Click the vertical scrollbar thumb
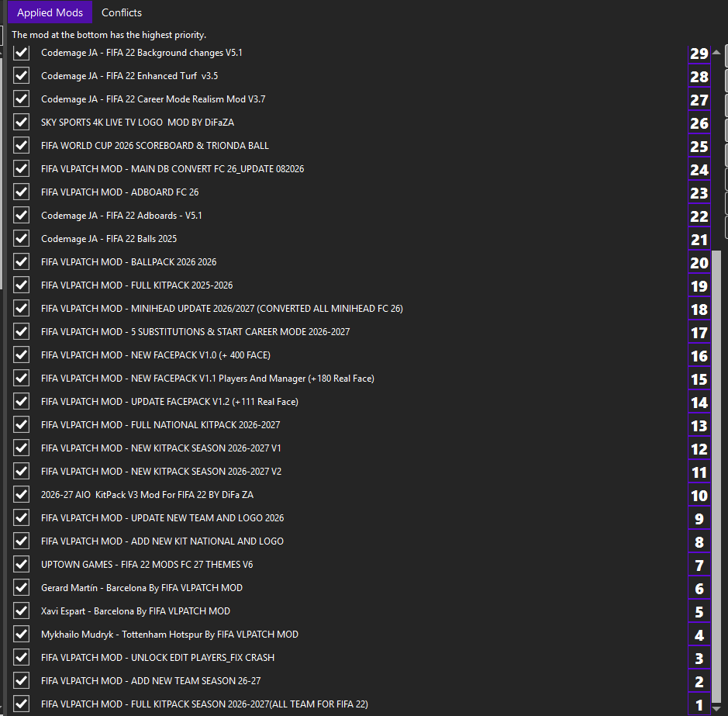 (x=716, y=477)
